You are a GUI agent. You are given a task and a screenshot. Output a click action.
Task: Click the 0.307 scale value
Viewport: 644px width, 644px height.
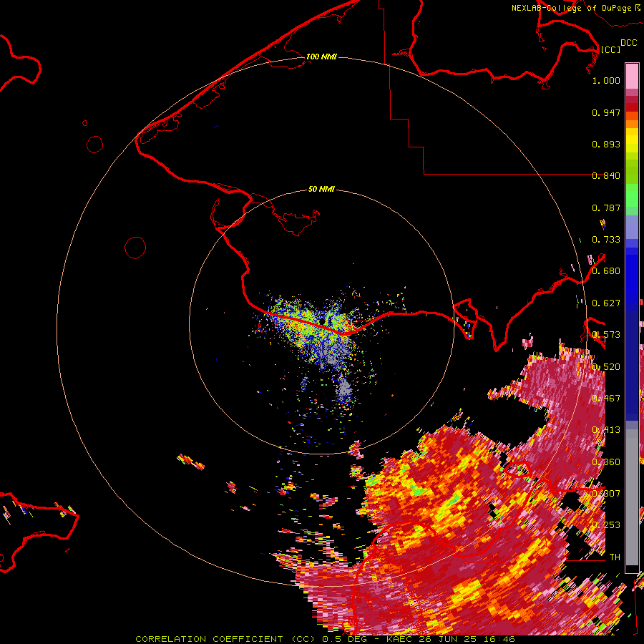(x=606, y=493)
